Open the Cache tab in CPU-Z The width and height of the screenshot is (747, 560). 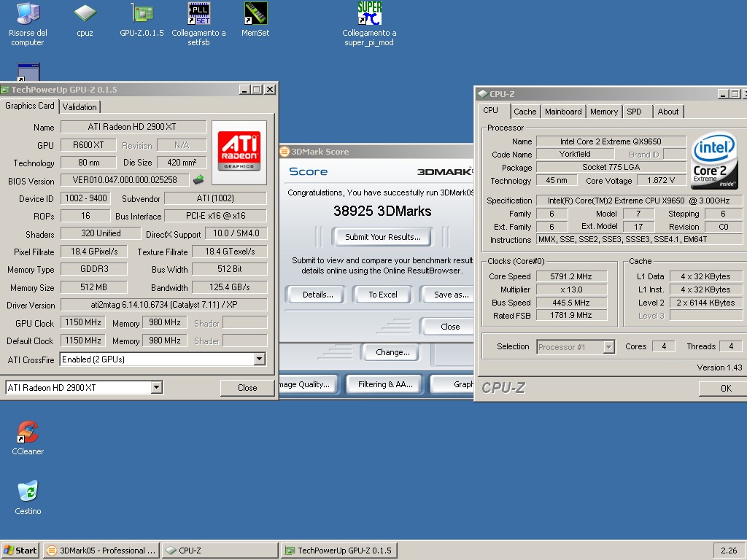[x=525, y=112]
